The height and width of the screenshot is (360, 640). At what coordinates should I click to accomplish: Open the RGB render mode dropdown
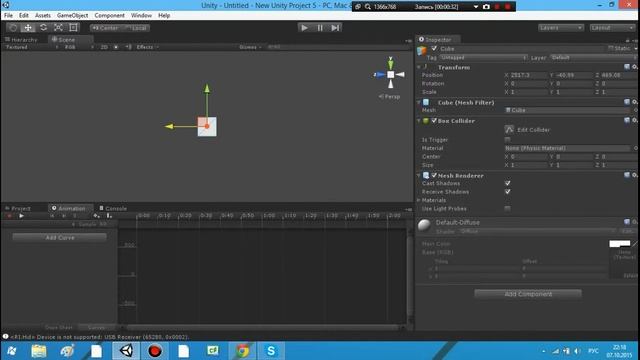click(78, 47)
